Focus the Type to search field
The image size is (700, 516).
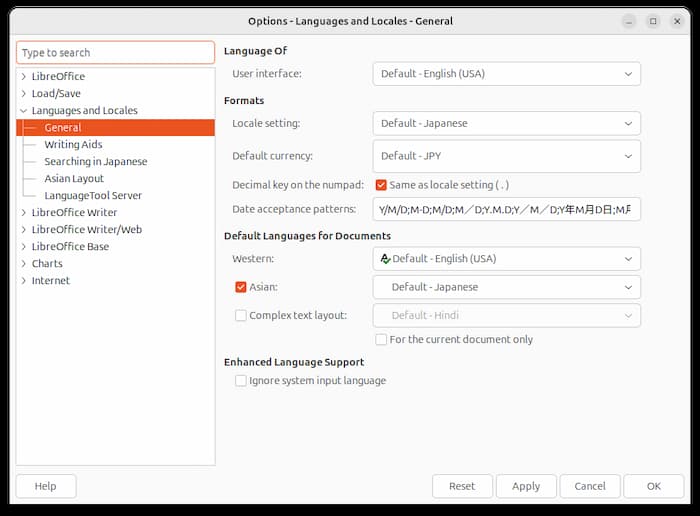[x=115, y=53]
